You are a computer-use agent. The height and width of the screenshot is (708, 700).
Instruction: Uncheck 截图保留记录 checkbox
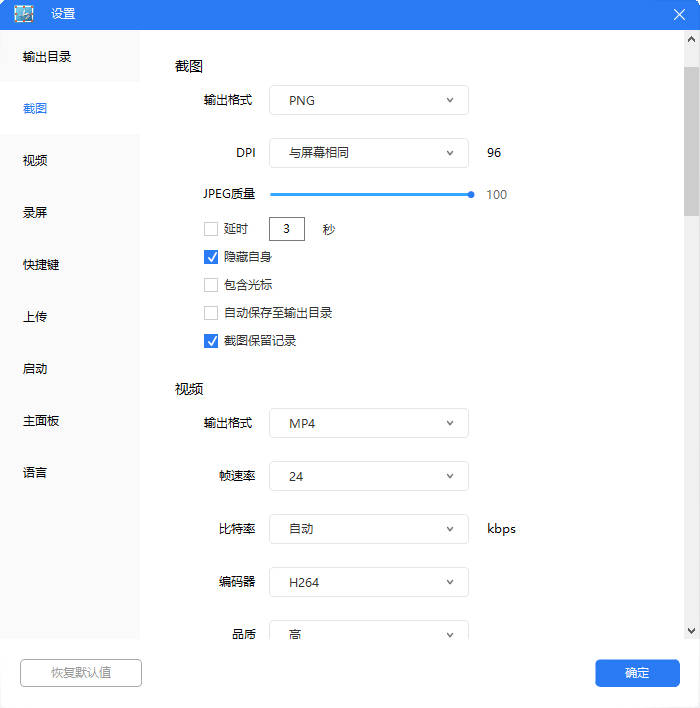(x=211, y=341)
